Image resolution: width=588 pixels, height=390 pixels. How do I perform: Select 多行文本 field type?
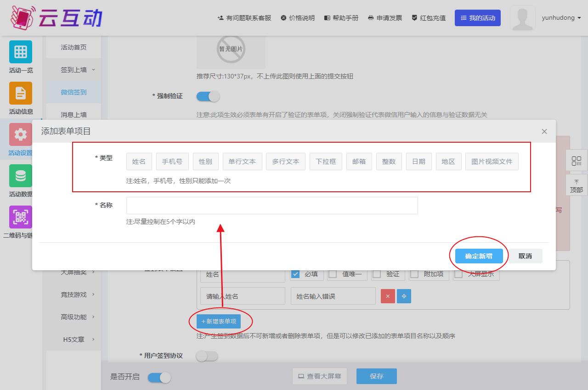[286, 162]
